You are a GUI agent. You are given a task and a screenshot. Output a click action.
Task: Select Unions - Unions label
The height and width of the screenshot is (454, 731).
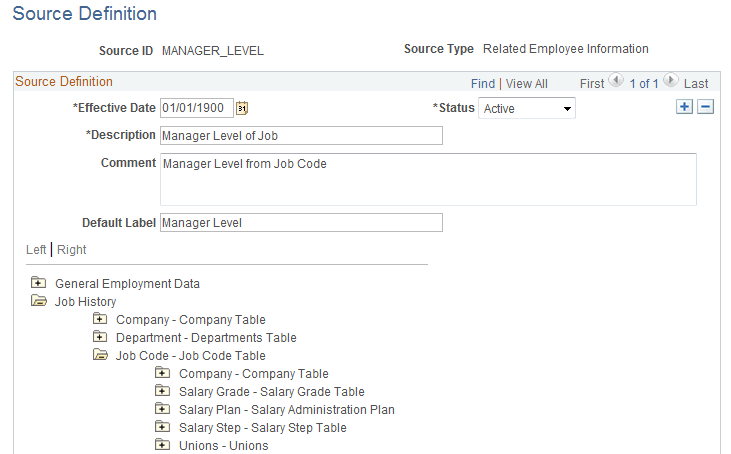[224, 446]
